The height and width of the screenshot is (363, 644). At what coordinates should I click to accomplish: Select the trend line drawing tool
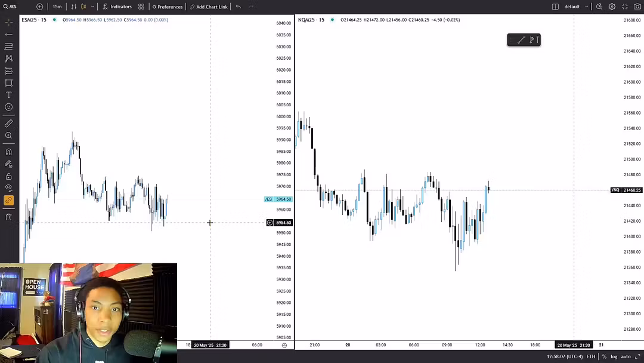[x=8, y=35]
